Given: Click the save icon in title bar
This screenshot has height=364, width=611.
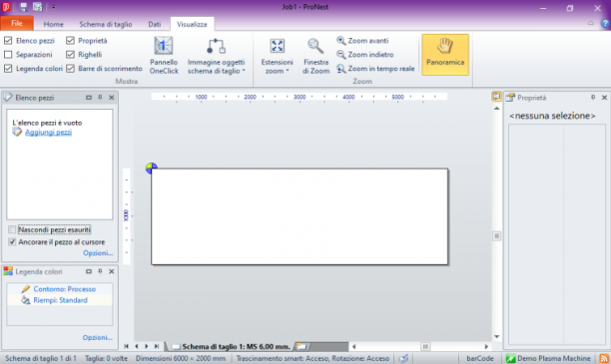Looking at the screenshot, I should point(23,7).
